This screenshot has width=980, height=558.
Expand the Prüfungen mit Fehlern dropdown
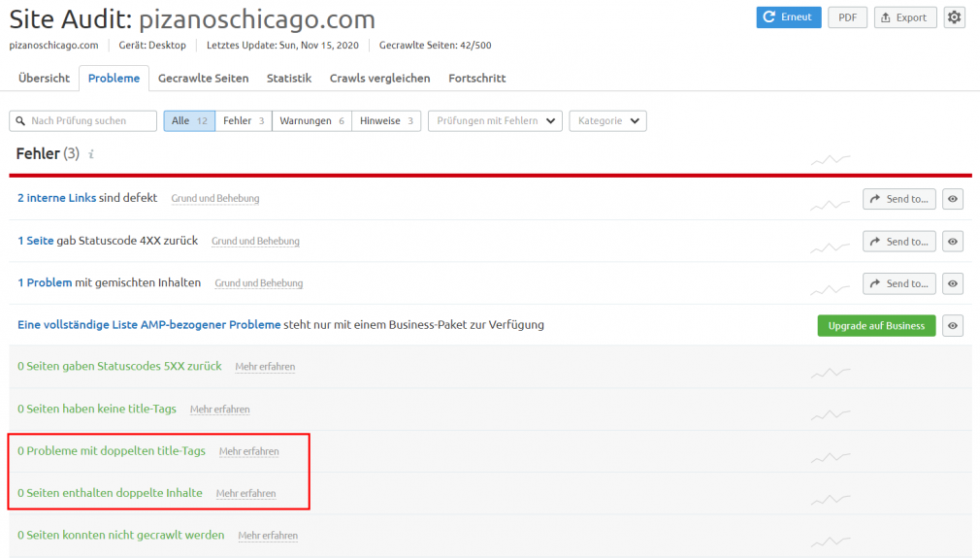[495, 120]
